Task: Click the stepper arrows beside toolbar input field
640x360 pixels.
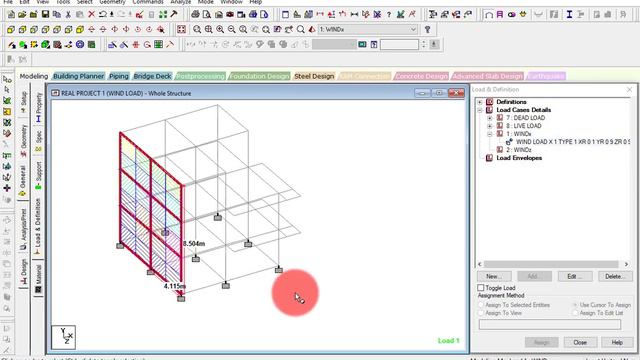Action: click(423, 44)
